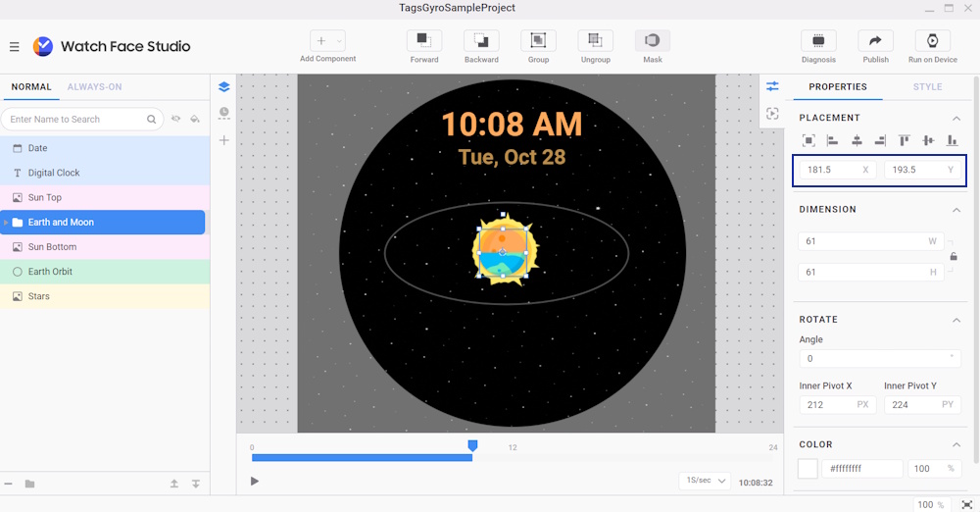Screen dimensions: 980x512
Task: Click the Ungroup tool icon
Action: (595, 41)
